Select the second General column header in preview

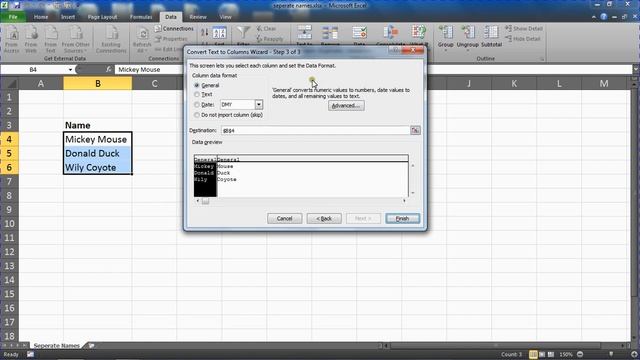pyautogui.click(x=228, y=160)
